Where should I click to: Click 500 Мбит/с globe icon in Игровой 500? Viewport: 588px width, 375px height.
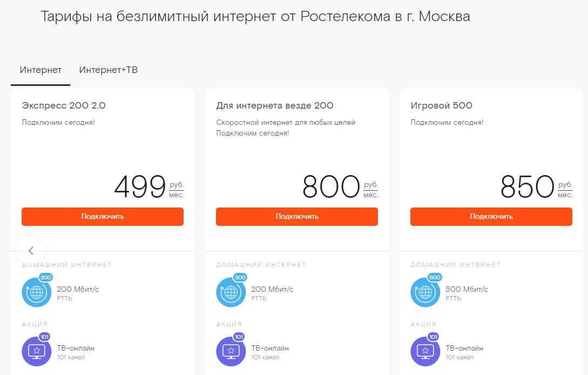click(425, 292)
